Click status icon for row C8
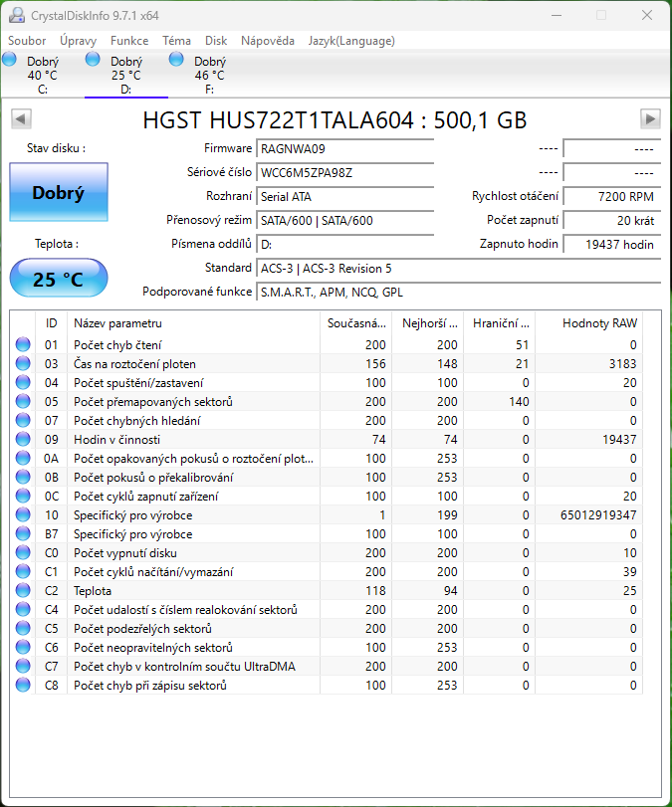 click(23, 685)
